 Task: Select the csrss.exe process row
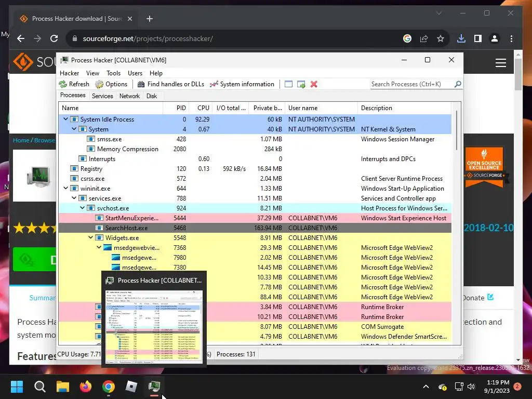[x=255, y=179]
